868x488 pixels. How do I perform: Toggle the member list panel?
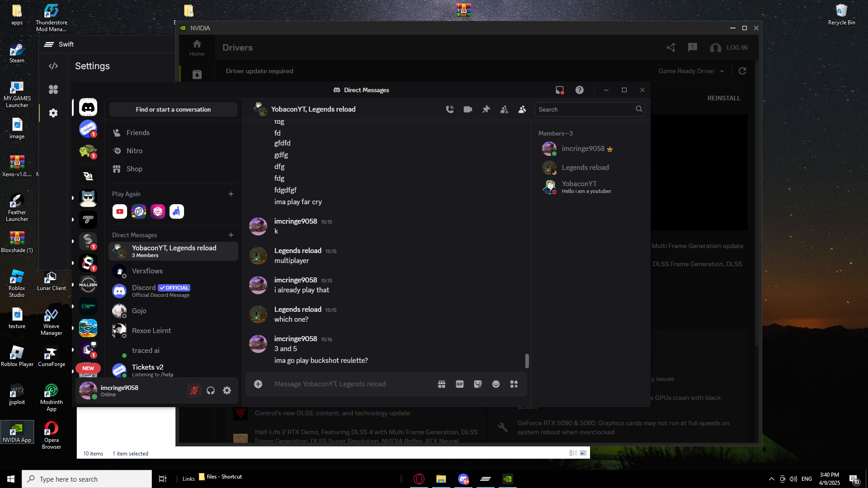[522, 109]
